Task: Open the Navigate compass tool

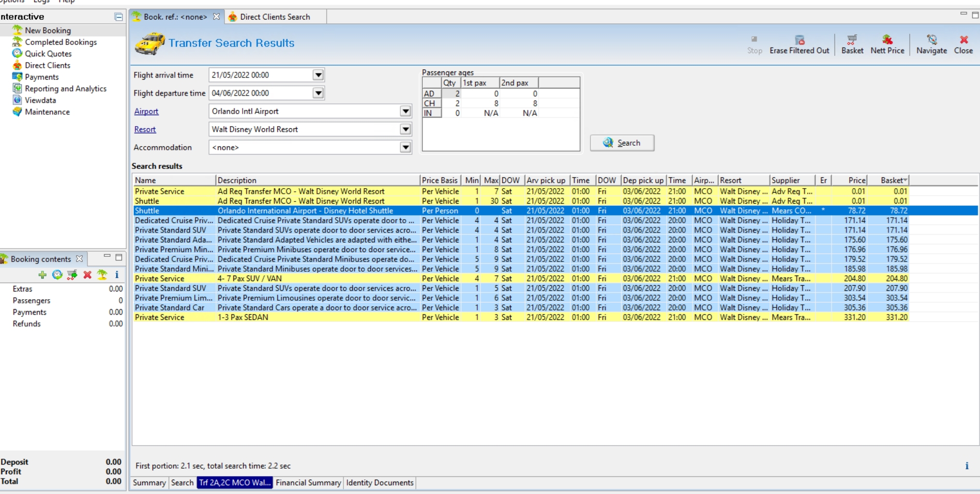Action: 931,40
